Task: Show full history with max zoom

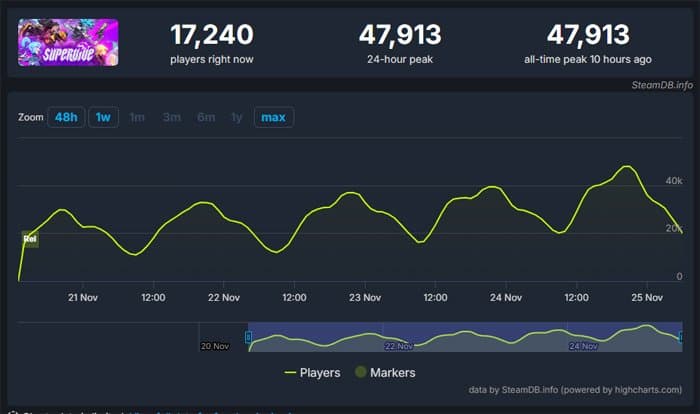Action: click(273, 118)
